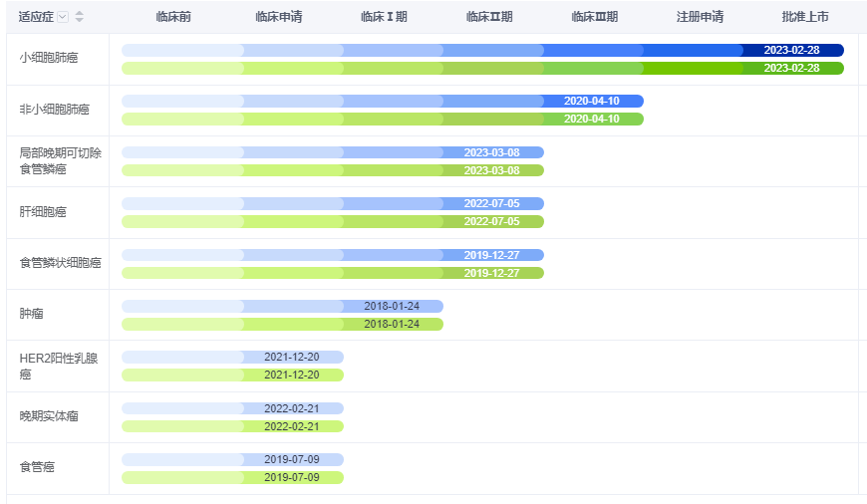This screenshot has height=504, width=867.
Task: Select blue 2019-07-09 marker for 食管癌
Action: coord(291,459)
